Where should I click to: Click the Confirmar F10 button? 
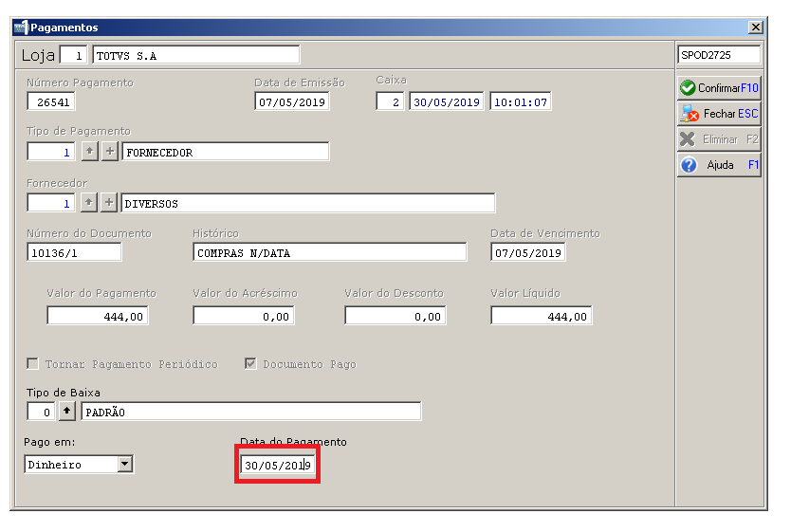[719, 88]
